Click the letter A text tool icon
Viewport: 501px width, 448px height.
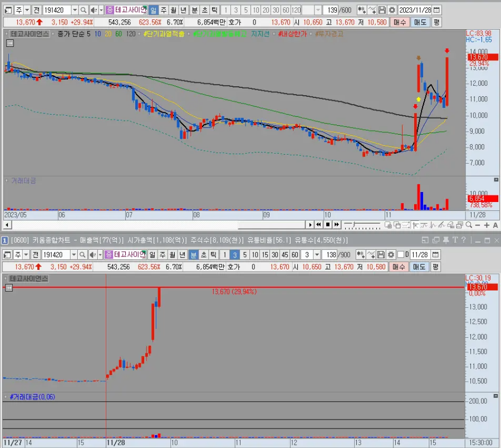point(495,225)
